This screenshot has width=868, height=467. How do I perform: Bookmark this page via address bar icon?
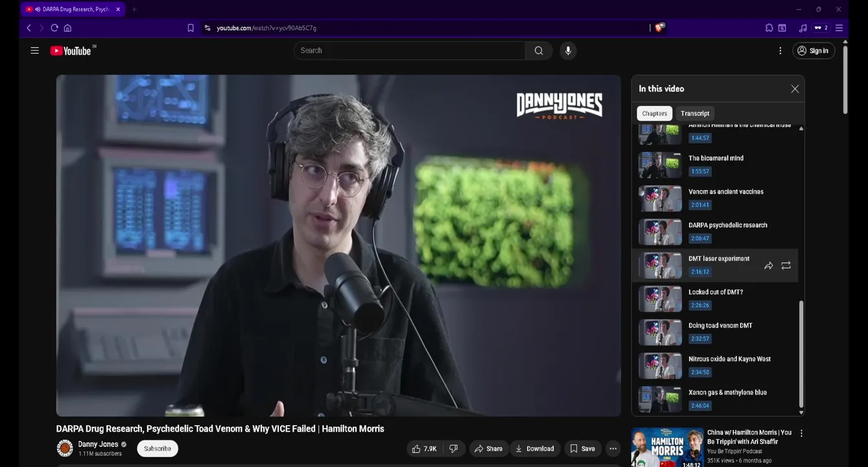191,28
